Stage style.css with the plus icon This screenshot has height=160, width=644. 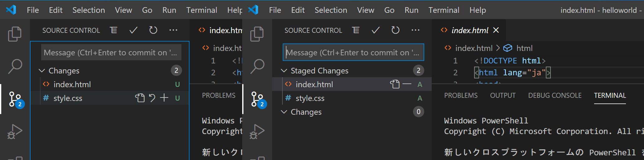pyautogui.click(x=164, y=98)
